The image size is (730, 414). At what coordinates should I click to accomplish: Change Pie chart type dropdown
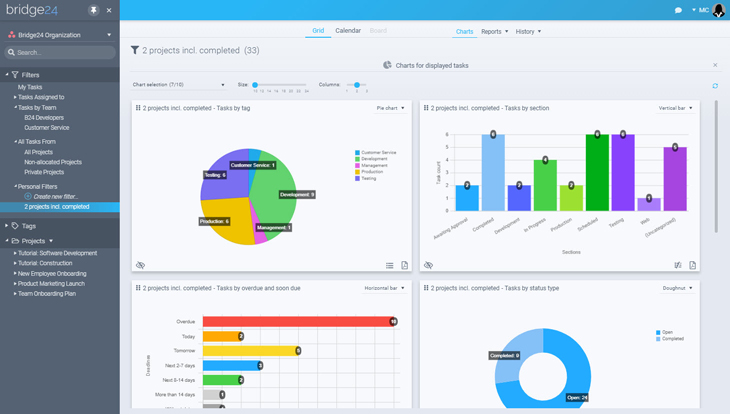[x=390, y=108]
